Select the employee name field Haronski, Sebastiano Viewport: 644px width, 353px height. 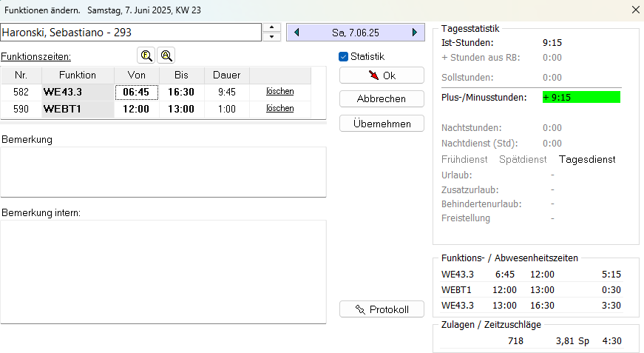(131, 33)
